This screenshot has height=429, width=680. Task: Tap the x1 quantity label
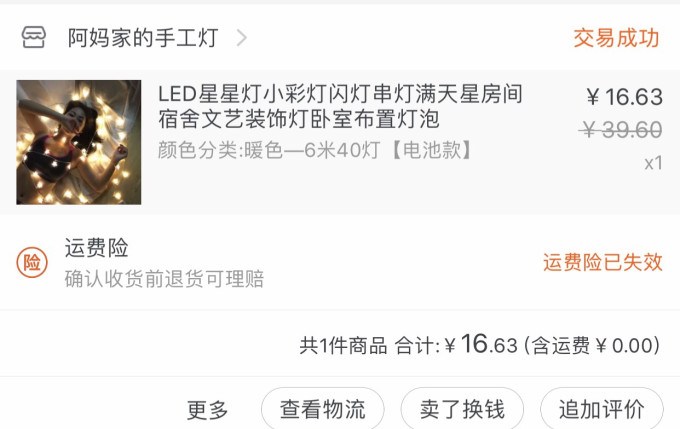click(x=652, y=163)
